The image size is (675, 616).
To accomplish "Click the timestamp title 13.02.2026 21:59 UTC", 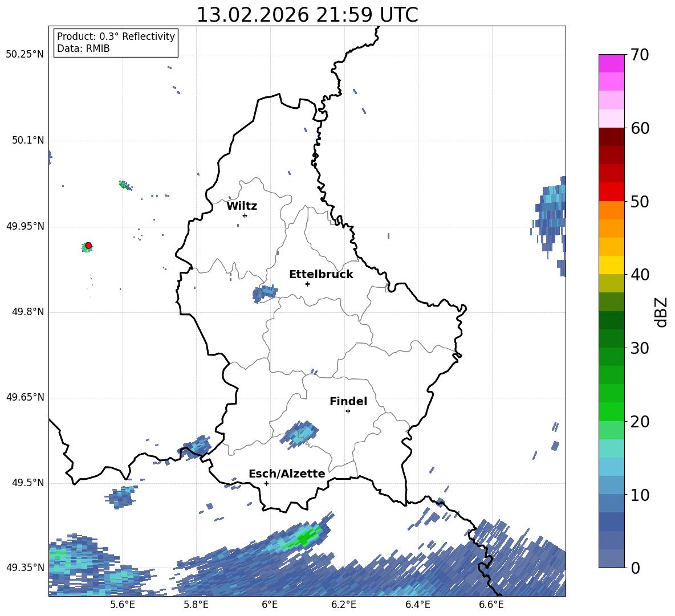I will pos(307,15).
